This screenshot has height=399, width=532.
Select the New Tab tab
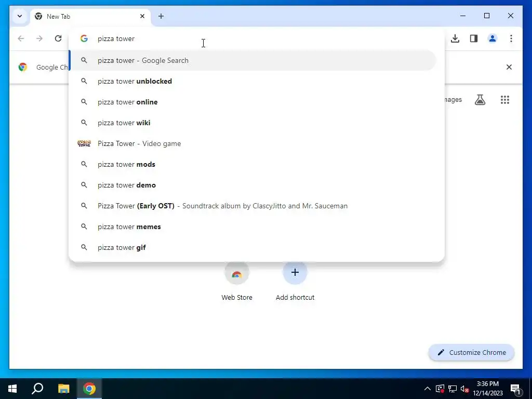90,16
